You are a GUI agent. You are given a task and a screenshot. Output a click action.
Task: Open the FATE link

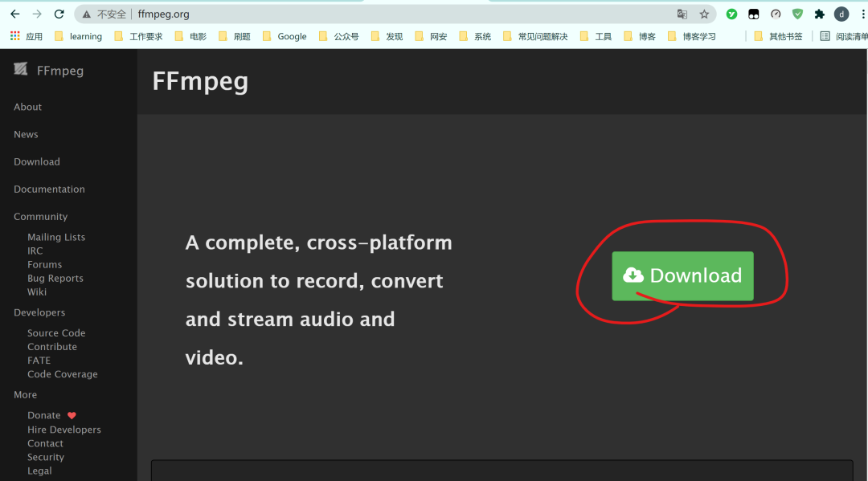39,361
